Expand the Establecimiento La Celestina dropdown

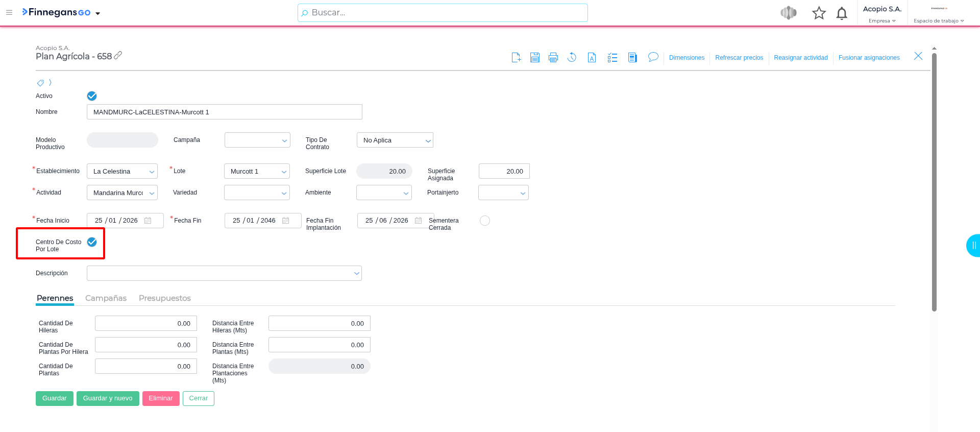click(x=122, y=172)
